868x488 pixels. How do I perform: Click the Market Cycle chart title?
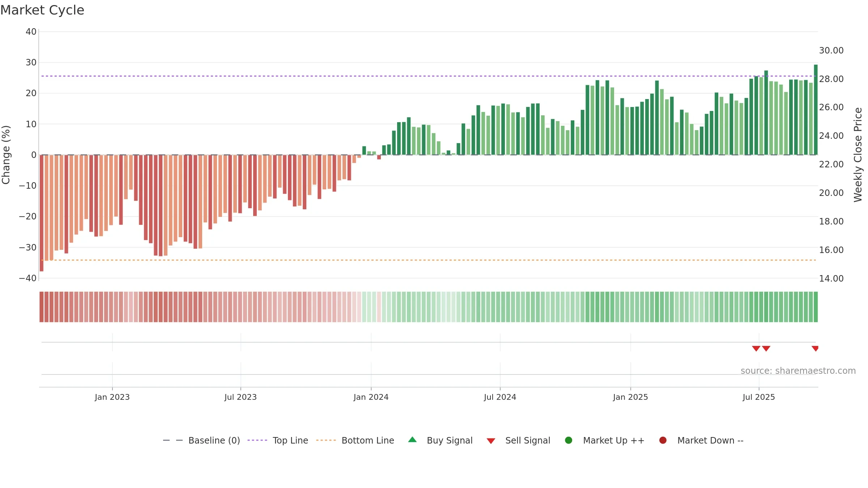point(42,10)
